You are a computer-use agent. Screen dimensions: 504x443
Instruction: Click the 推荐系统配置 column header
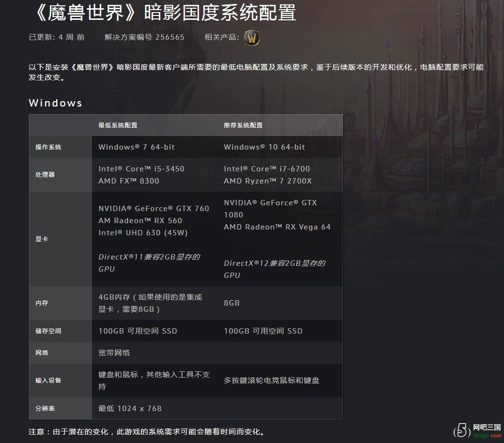click(x=243, y=125)
